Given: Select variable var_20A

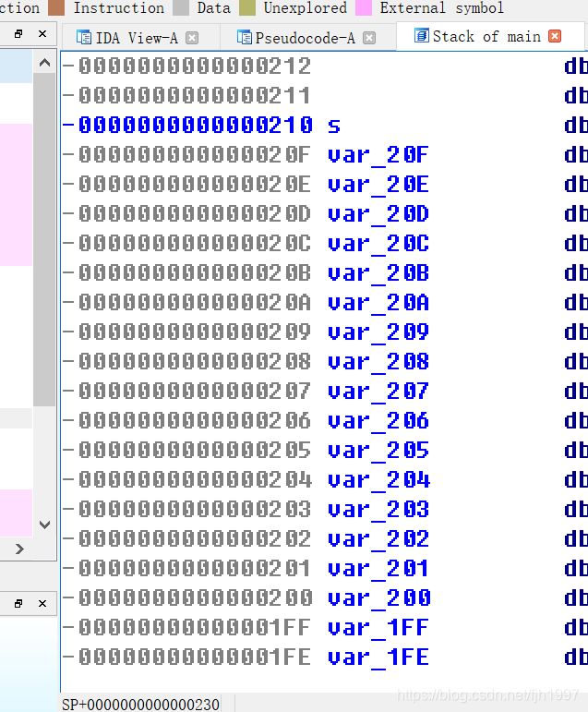Looking at the screenshot, I should point(378,303).
